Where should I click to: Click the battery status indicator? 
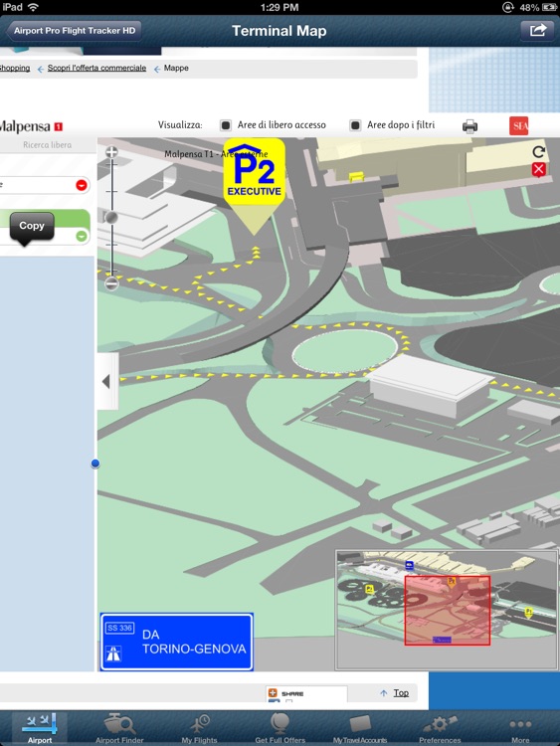pos(549,7)
